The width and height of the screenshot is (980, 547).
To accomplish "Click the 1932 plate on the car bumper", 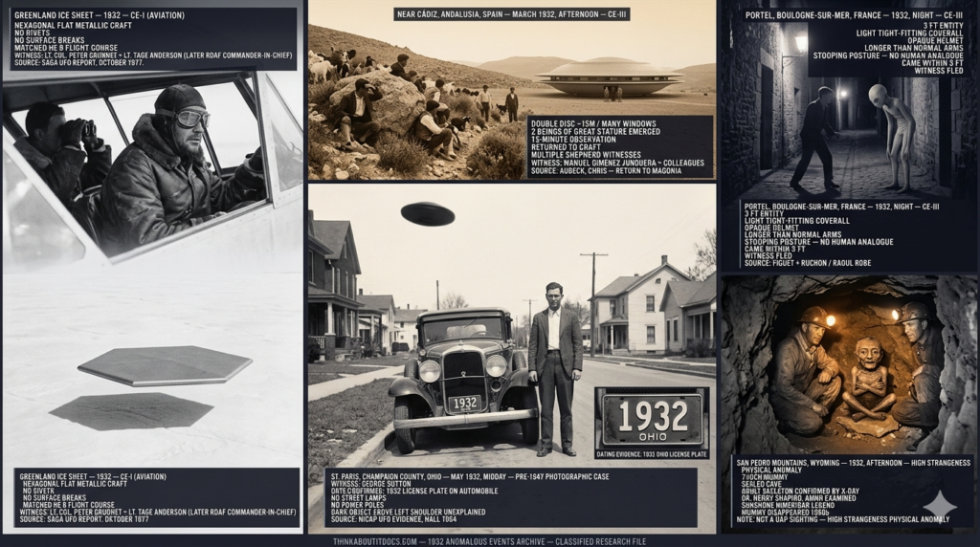I will click(466, 404).
